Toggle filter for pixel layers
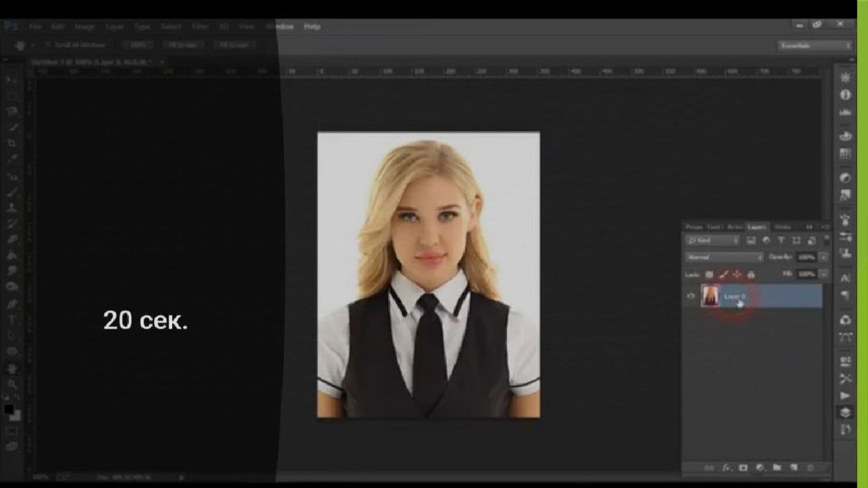 (751, 241)
